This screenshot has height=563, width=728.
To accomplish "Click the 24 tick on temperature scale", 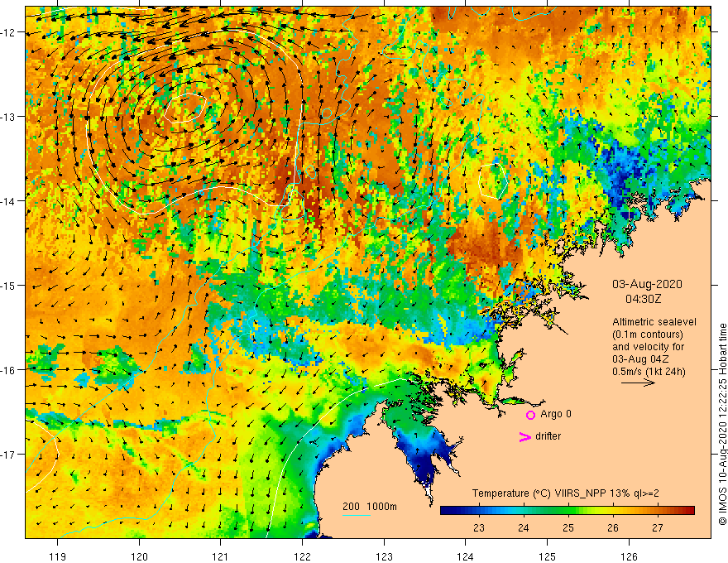I will pos(523,527).
